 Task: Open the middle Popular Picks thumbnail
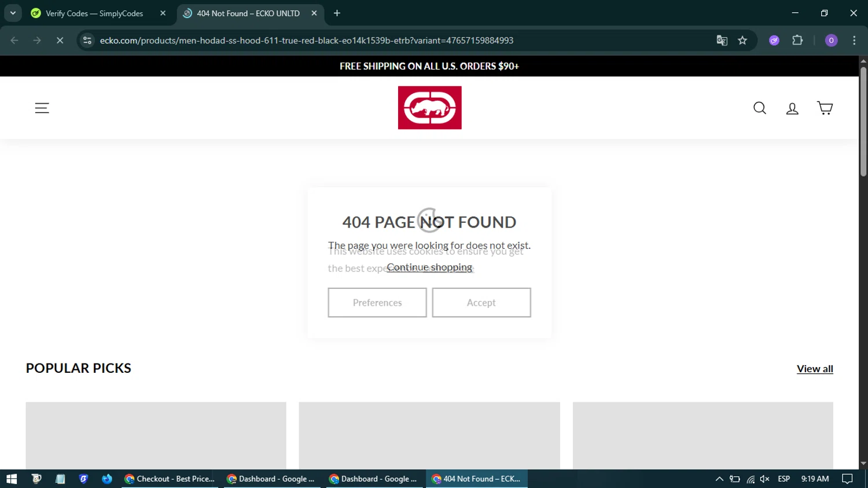(429, 435)
